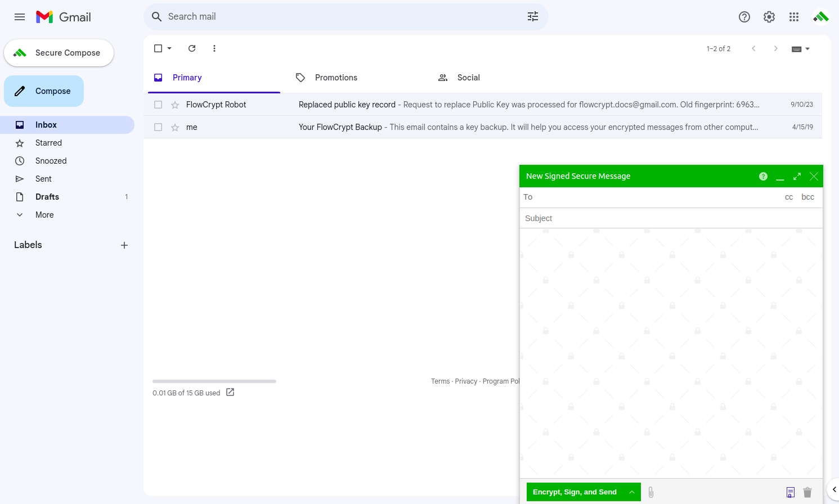Screen dimensions: 839x504
Task: Show the side panel arrow
Action: click(834, 489)
